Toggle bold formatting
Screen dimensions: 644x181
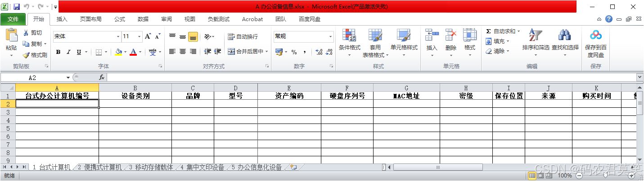pyautogui.click(x=59, y=52)
